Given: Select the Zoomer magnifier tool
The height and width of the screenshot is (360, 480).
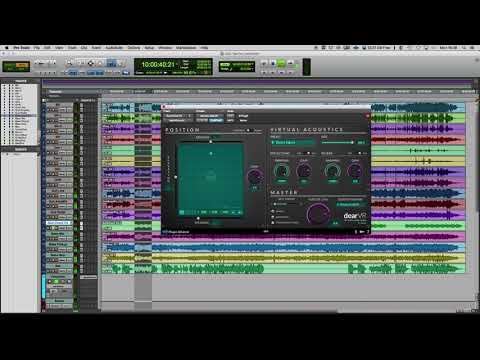Looking at the screenshot, I should click(69, 63).
